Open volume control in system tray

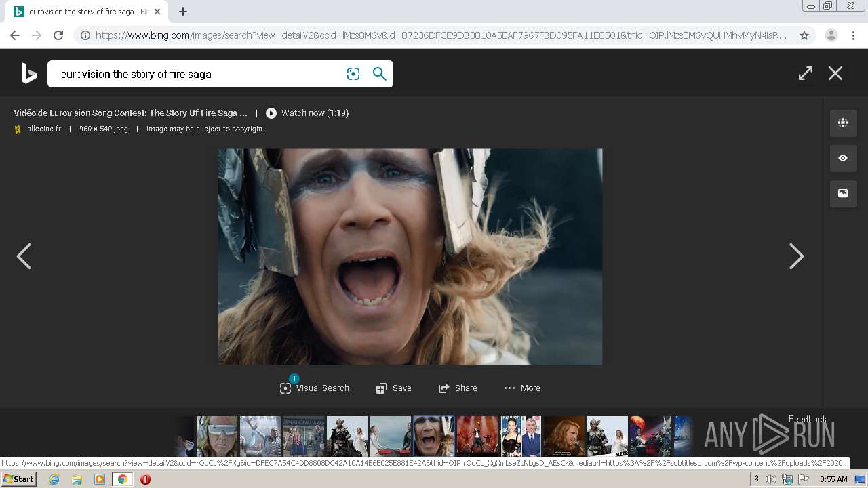[771, 479]
